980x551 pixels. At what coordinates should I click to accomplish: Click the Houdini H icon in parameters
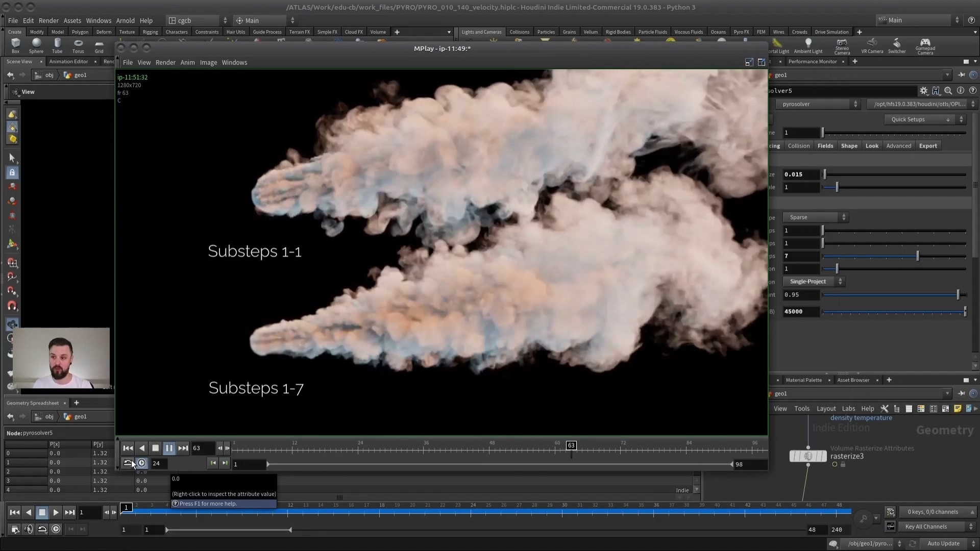(x=936, y=91)
